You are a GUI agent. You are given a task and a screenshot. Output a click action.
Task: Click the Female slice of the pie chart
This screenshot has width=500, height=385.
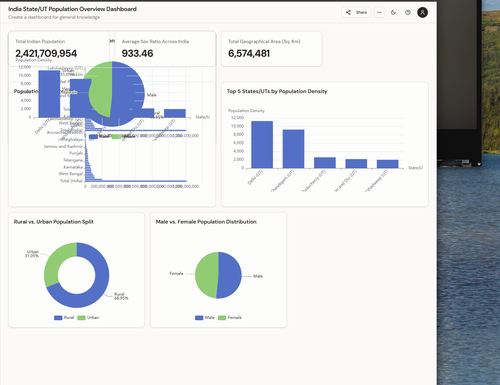click(206, 275)
